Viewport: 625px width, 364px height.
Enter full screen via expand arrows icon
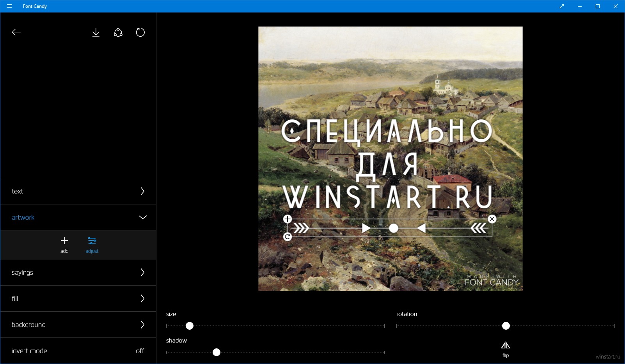[x=562, y=6]
